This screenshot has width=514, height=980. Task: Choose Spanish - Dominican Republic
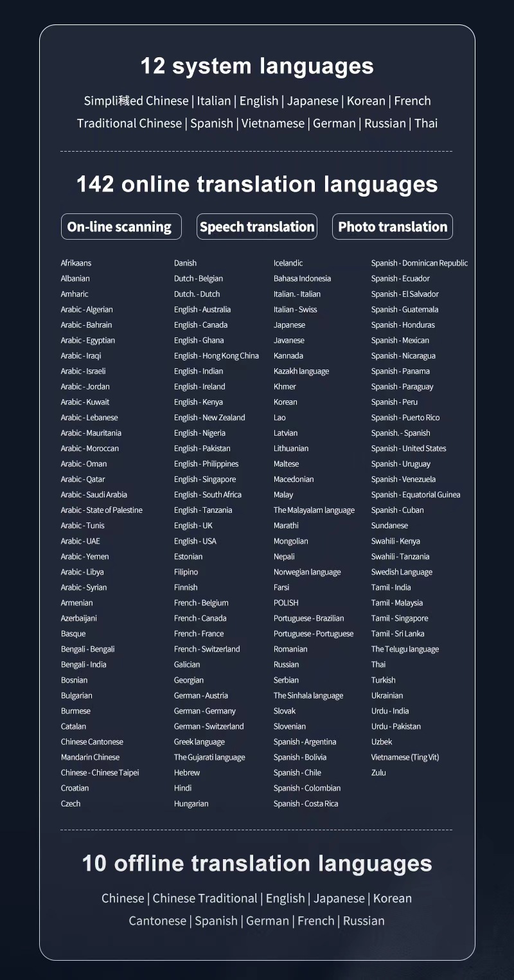click(420, 263)
